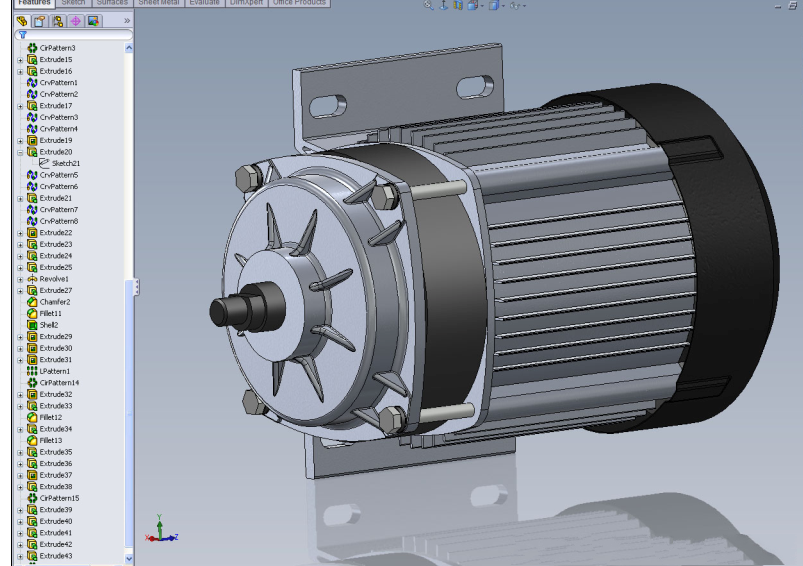Select Extrude29 in the feature tree

pyautogui.click(x=56, y=337)
